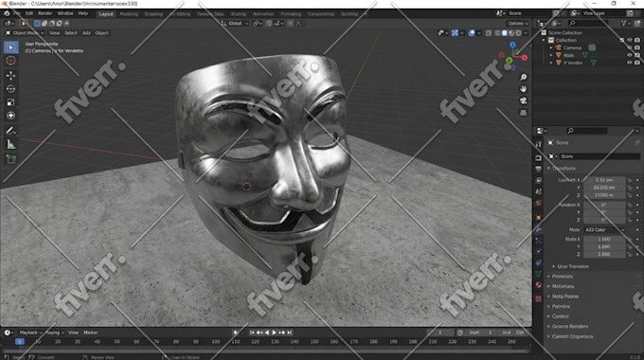The height and width of the screenshot is (360, 644).
Task: Switch to the Sculpting workspace tab
Action: [x=153, y=14]
